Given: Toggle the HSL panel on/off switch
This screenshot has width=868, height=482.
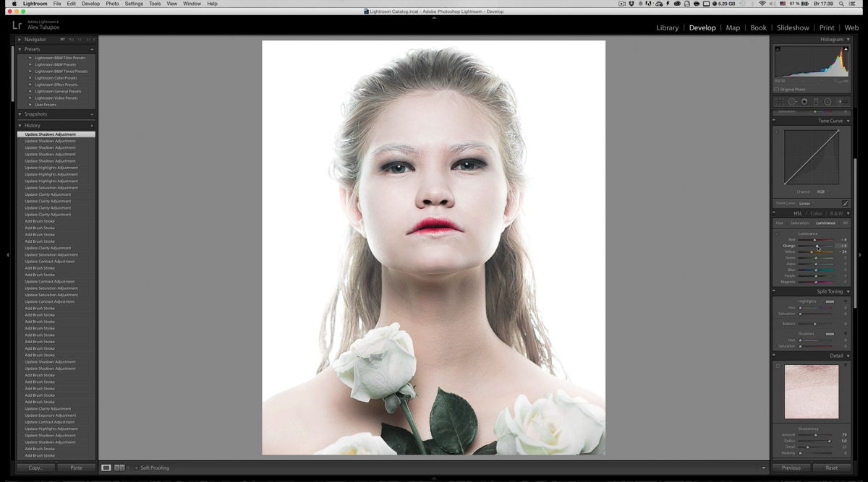Looking at the screenshot, I should (x=775, y=213).
